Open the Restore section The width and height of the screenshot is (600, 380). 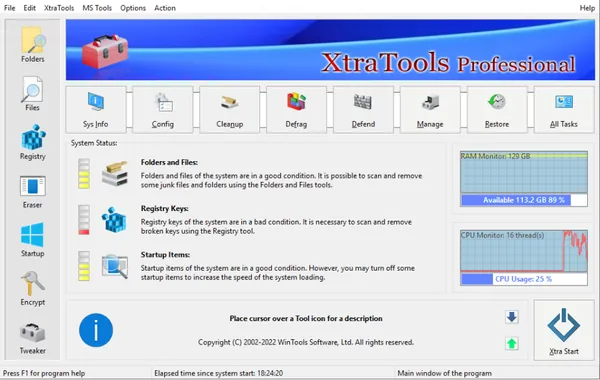pos(497,110)
